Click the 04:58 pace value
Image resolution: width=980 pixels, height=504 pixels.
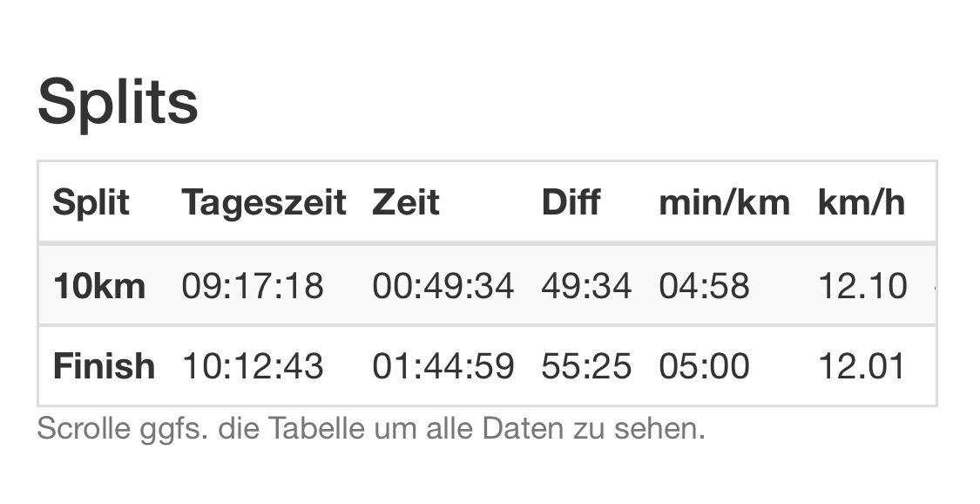[704, 286]
